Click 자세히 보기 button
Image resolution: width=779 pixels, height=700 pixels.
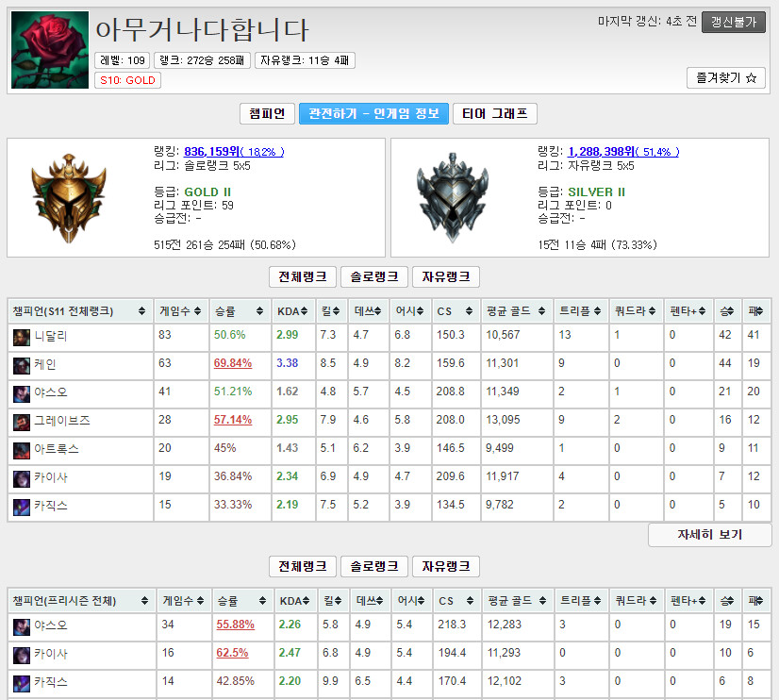(x=709, y=535)
